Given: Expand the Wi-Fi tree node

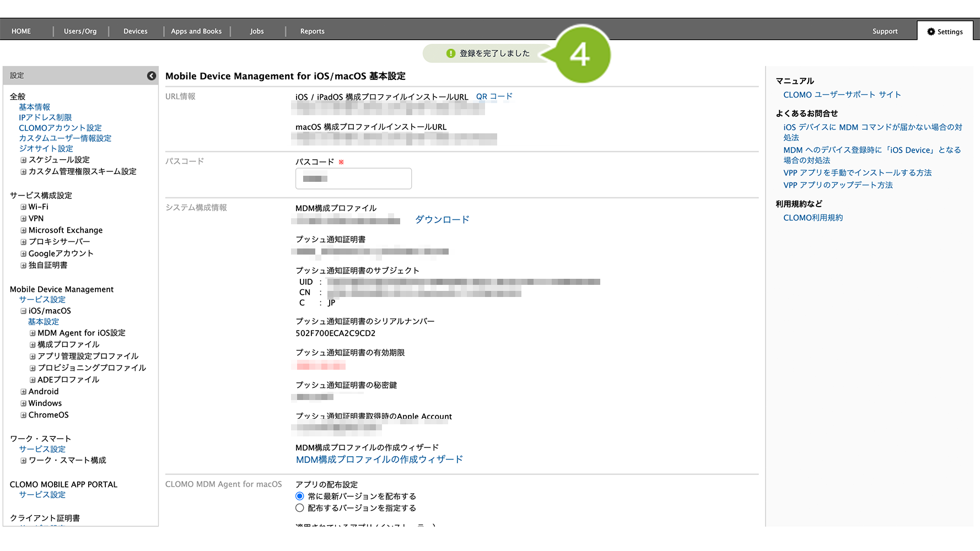Looking at the screenshot, I should click(x=24, y=207).
